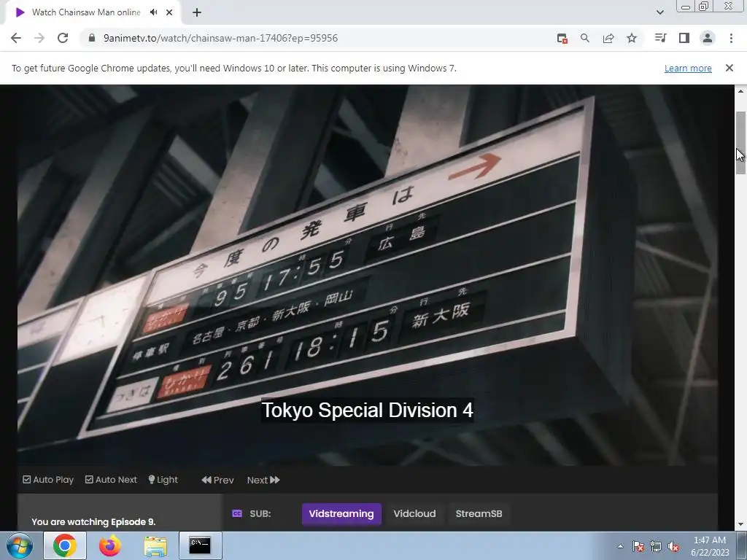
Task: Open Chrome from the taskbar
Action: click(x=65, y=545)
